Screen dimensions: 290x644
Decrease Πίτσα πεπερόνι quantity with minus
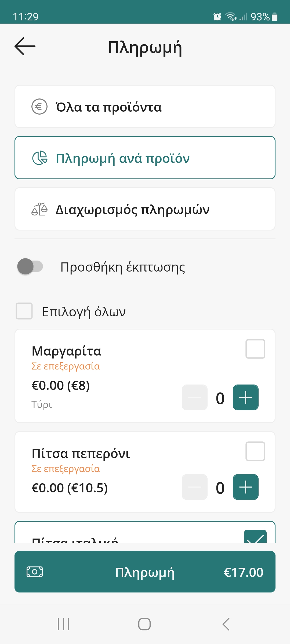[195, 487]
